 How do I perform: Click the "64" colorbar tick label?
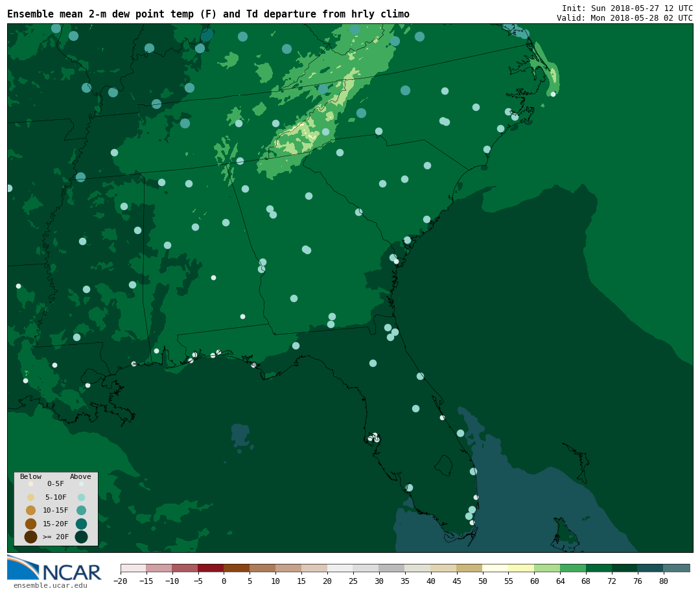pos(561,581)
